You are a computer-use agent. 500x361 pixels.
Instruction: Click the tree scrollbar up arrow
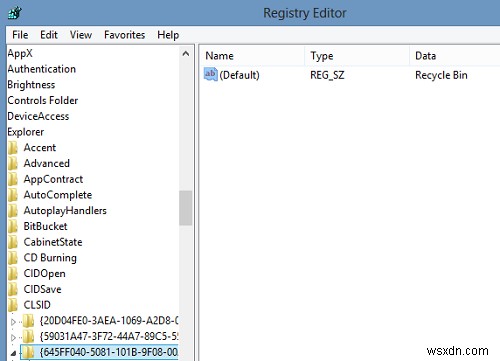click(x=186, y=54)
